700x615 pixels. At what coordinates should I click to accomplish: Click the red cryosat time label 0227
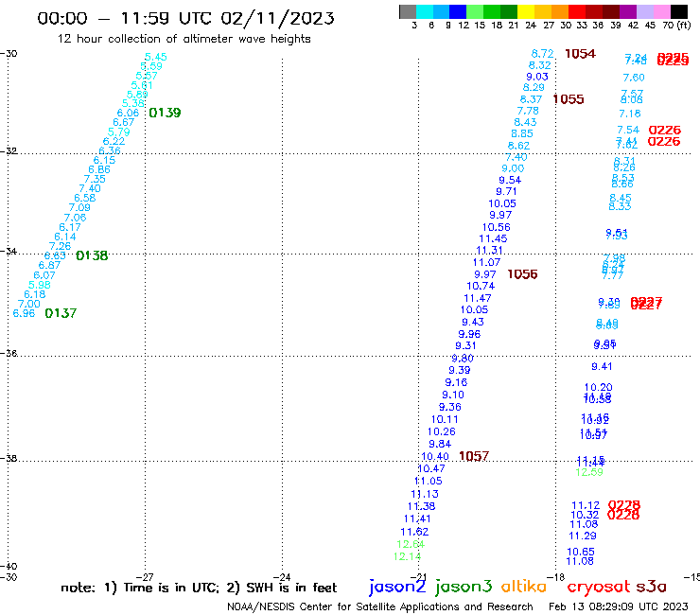[646, 304]
